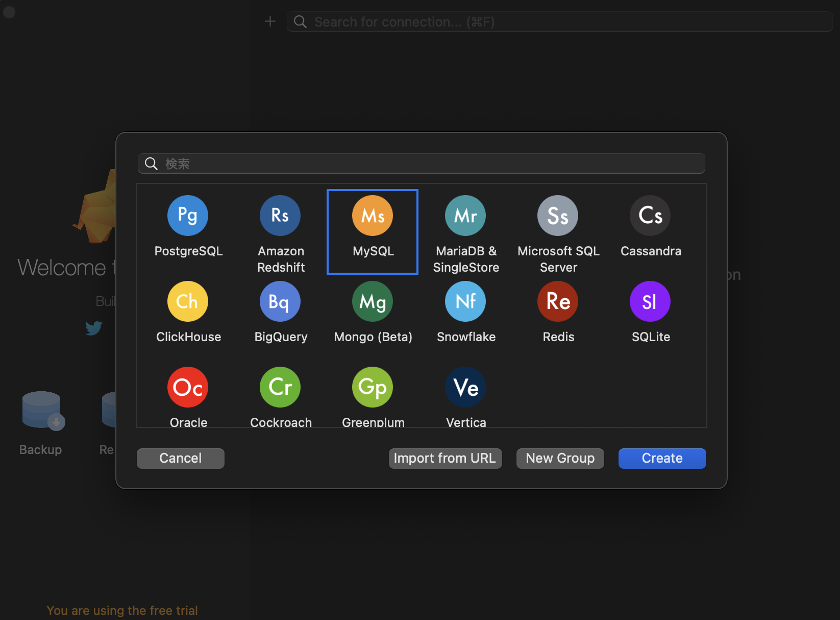840x620 pixels.
Task: Open the Twitter bird link in welcome window
Action: click(x=94, y=328)
